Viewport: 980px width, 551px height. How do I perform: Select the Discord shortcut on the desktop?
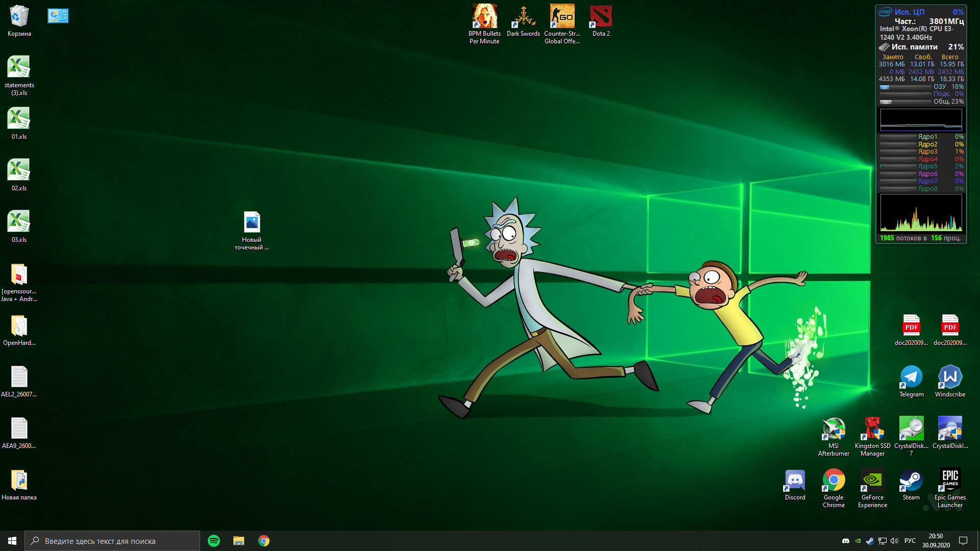coord(795,485)
